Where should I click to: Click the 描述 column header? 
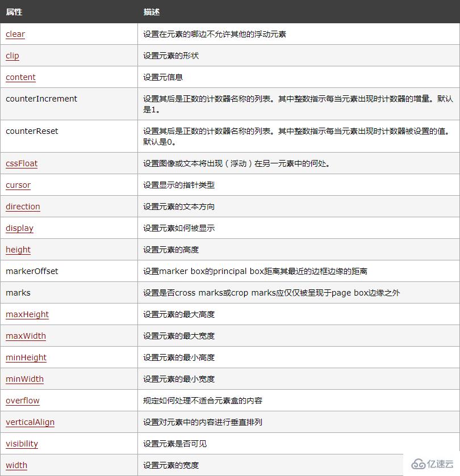(x=152, y=11)
